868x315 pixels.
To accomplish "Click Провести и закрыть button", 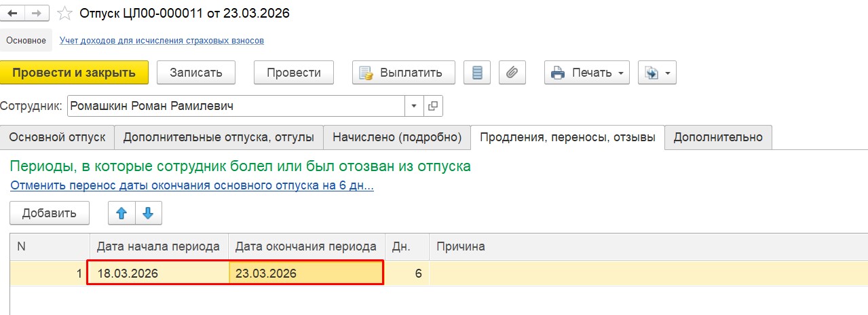I will [74, 73].
